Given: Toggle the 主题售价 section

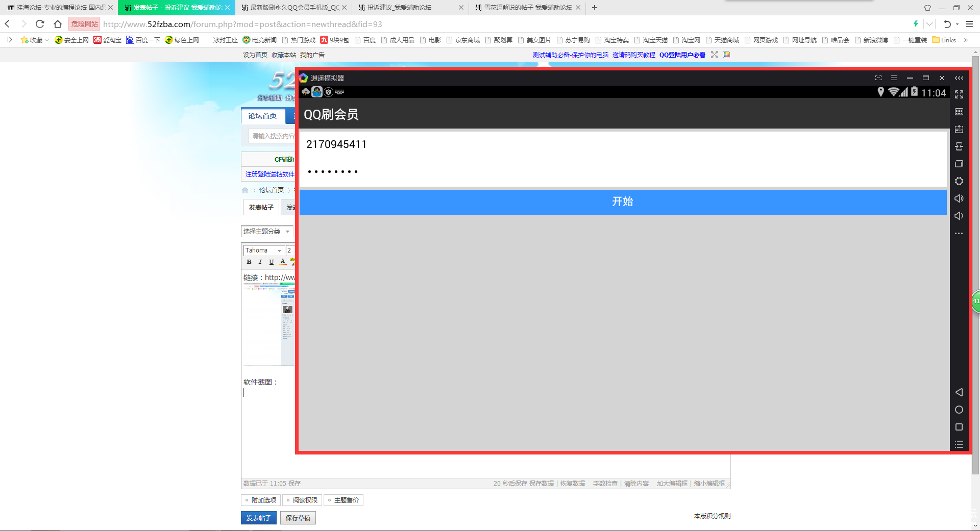Looking at the screenshot, I should [344, 500].
